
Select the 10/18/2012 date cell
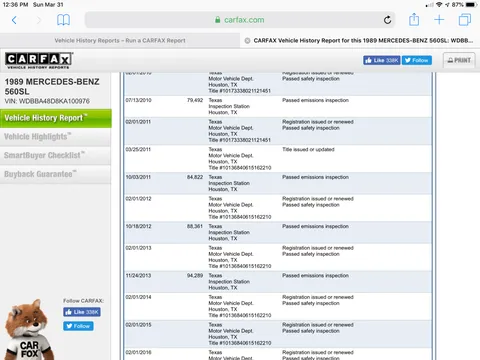click(x=138, y=226)
